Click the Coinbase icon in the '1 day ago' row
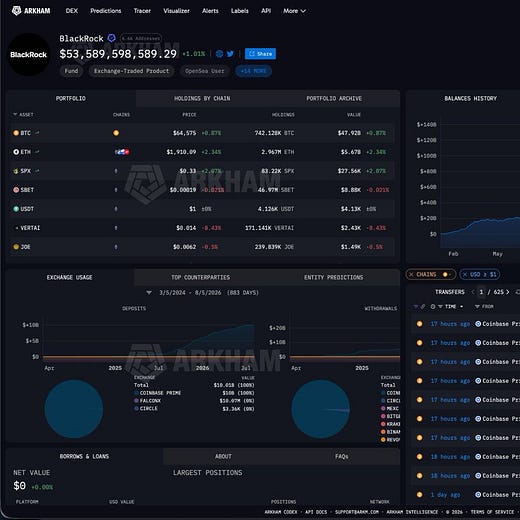 tap(478, 495)
